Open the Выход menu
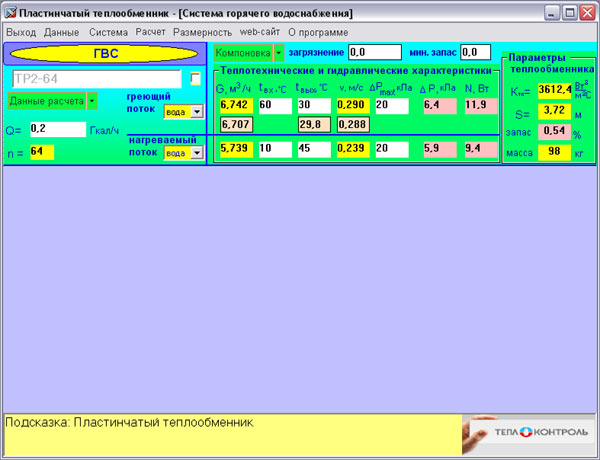Image resolution: width=600 pixels, height=460 pixels. pos(20,32)
